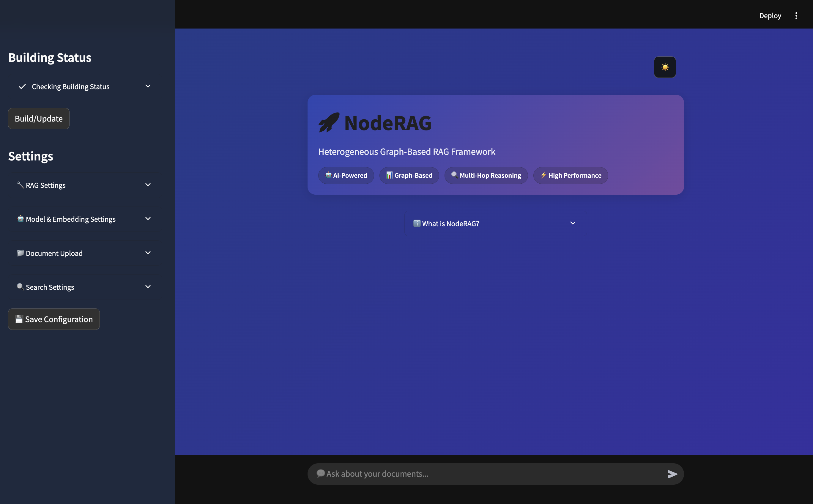
Task: Expand the Document Upload section
Action: [x=148, y=253]
